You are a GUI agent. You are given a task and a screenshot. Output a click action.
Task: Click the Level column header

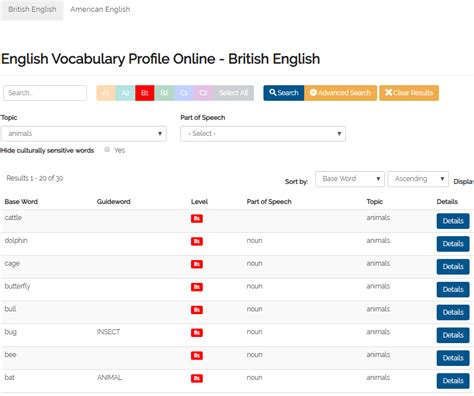click(199, 202)
